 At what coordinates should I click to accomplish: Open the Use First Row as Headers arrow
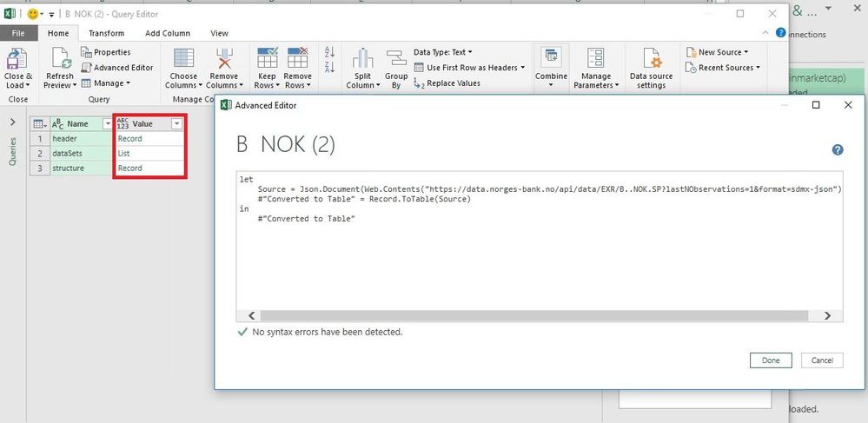522,68
